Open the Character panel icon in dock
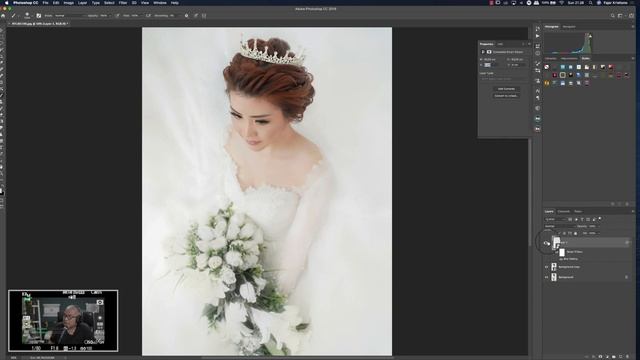 coord(538,91)
